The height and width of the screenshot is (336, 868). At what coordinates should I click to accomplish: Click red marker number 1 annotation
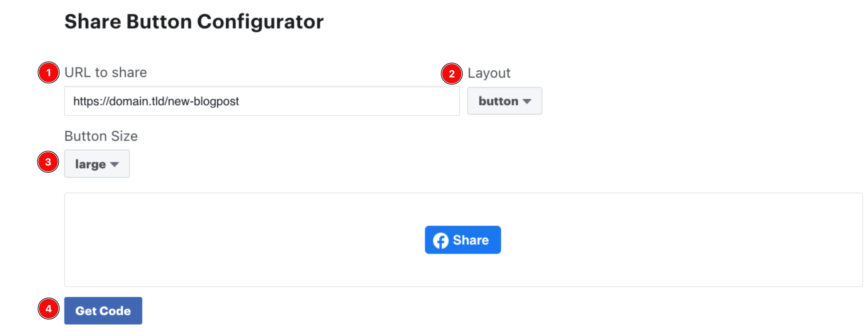click(48, 72)
